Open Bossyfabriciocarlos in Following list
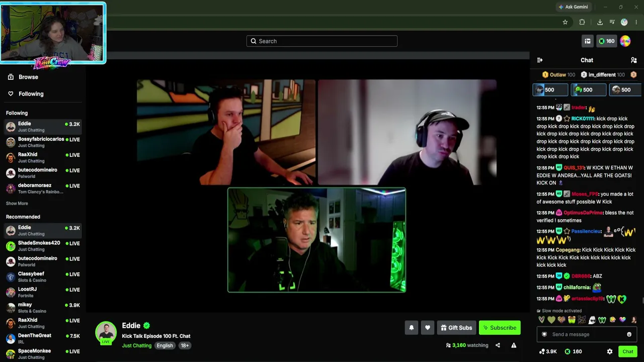The width and height of the screenshot is (644, 362). pyautogui.click(x=43, y=142)
